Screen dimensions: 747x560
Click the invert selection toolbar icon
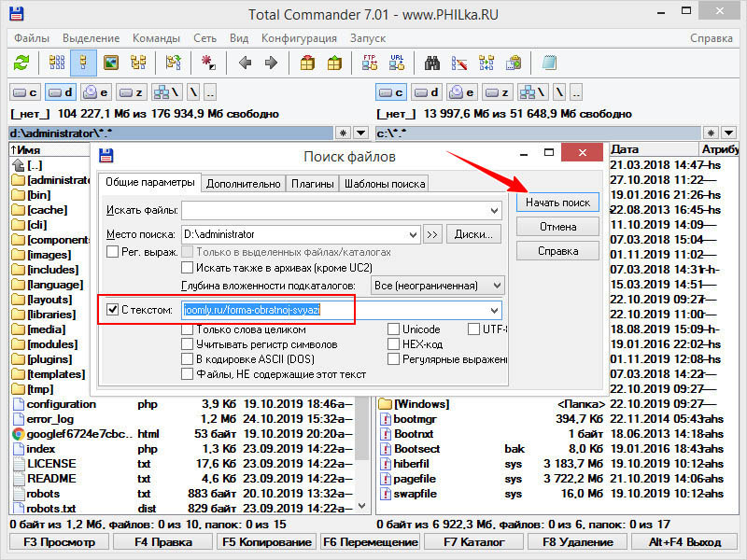[174, 63]
